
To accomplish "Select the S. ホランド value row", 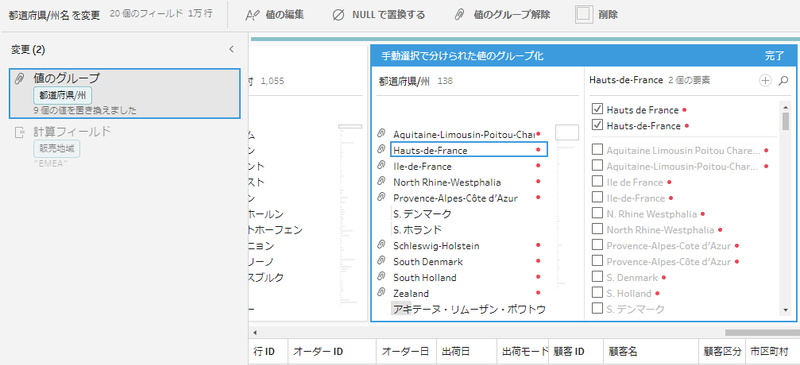I will 468,229.
